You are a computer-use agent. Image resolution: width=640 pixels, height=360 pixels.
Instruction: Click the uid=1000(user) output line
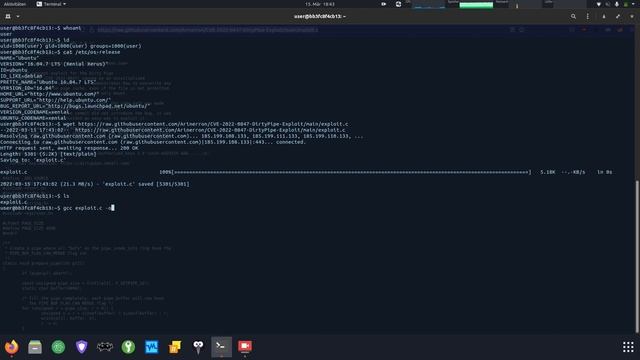tap(71, 46)
